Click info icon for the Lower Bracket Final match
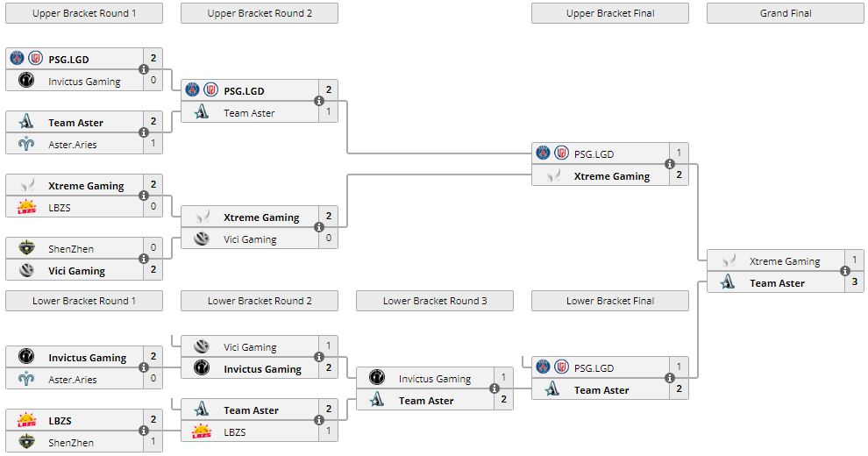The width and height of the screenshot is (868, 456). click(x=670, y=379)
